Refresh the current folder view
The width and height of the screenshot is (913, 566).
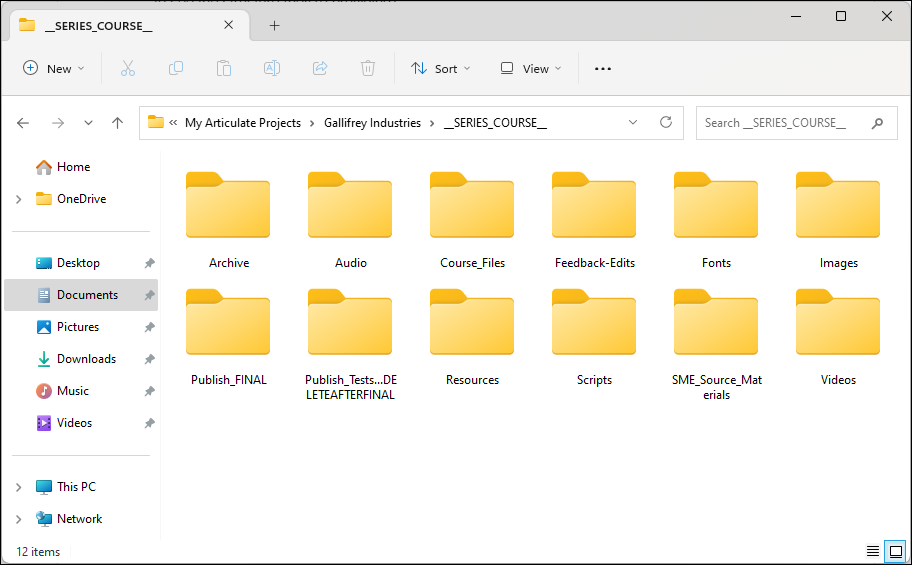666,123
